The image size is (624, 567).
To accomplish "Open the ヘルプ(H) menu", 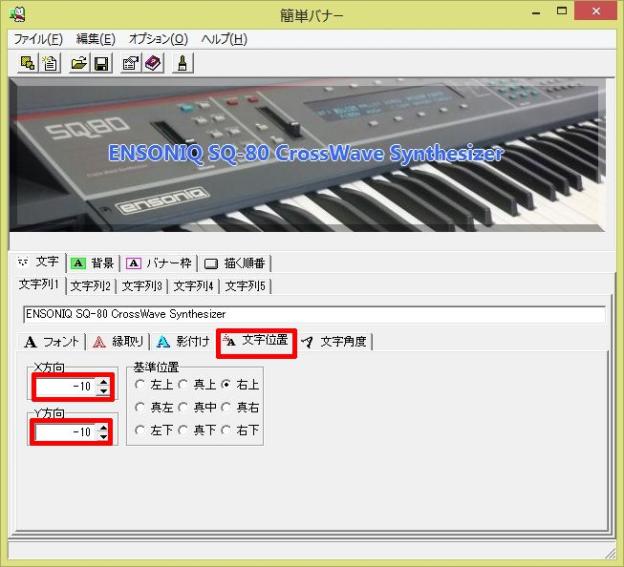I will 224,39.
